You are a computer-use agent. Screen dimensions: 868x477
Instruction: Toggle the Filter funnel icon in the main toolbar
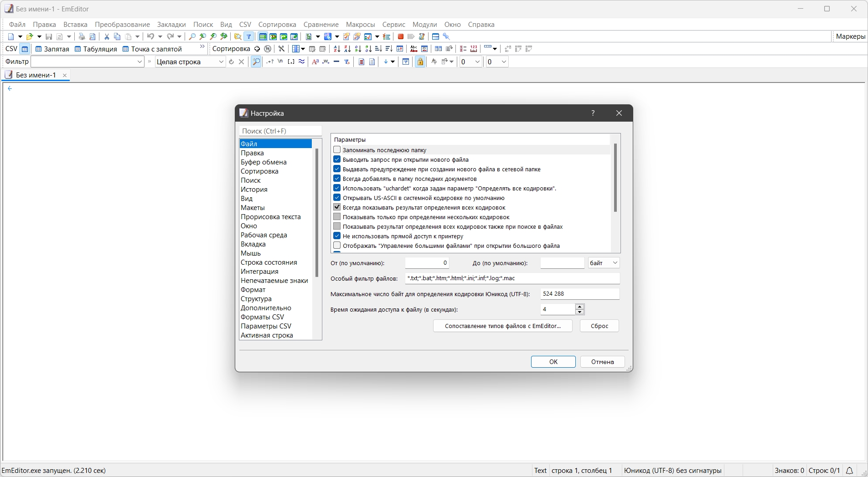point(249,36)
